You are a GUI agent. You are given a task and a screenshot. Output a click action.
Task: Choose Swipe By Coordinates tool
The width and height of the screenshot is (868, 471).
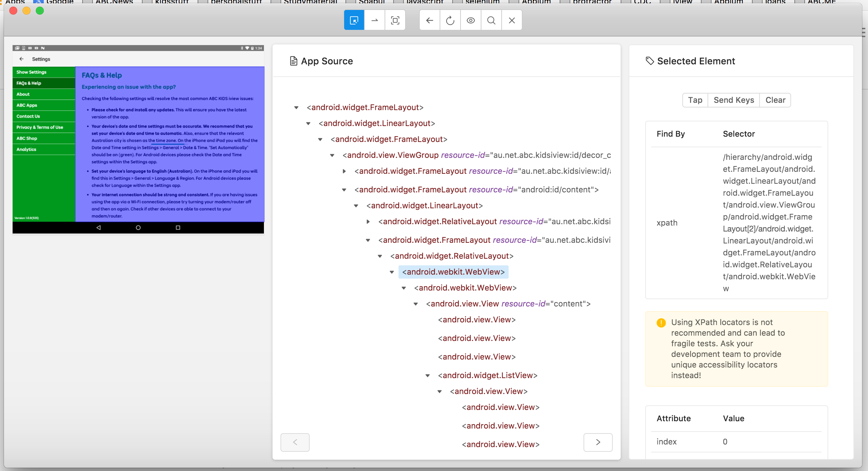(374, 20)
